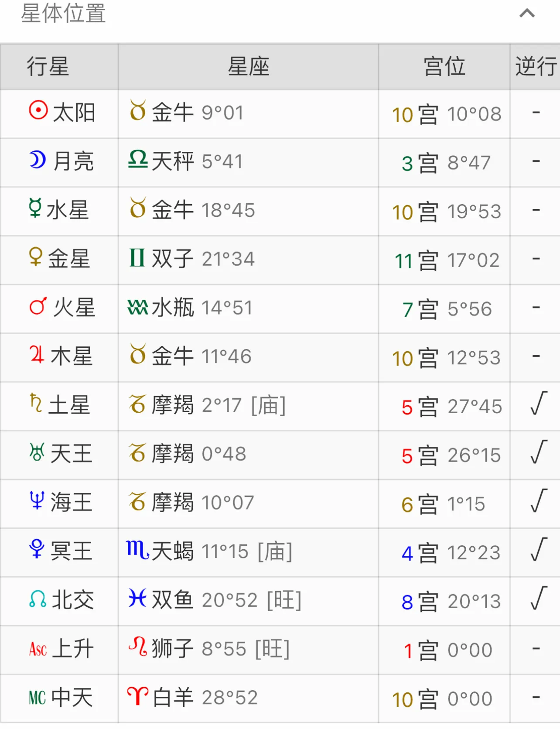The height and width of the screenshot is (729, 560).
Task: Click the retrograde checkmark in 土星 row
Action: point(539,403)
